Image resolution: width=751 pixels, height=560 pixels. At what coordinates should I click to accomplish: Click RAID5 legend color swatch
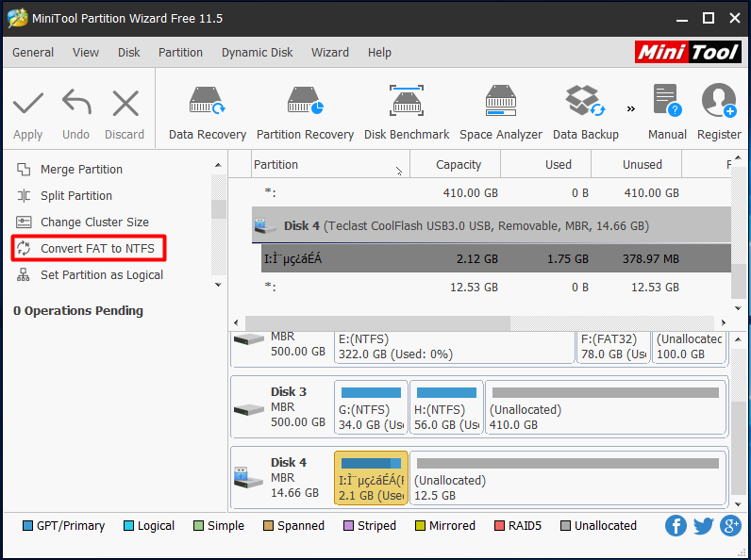(499, 525)
